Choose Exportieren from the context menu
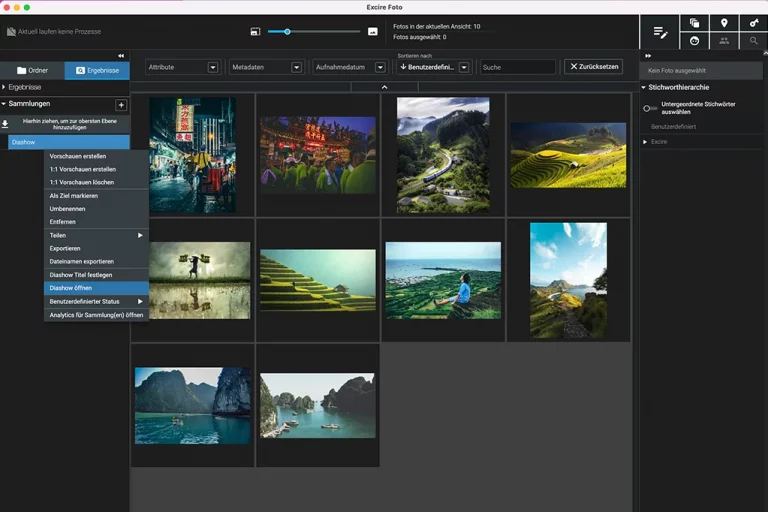 [65, 248]
